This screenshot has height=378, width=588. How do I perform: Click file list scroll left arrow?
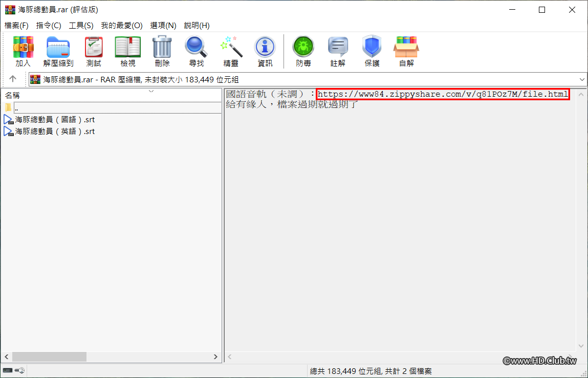tap(6, 357)
